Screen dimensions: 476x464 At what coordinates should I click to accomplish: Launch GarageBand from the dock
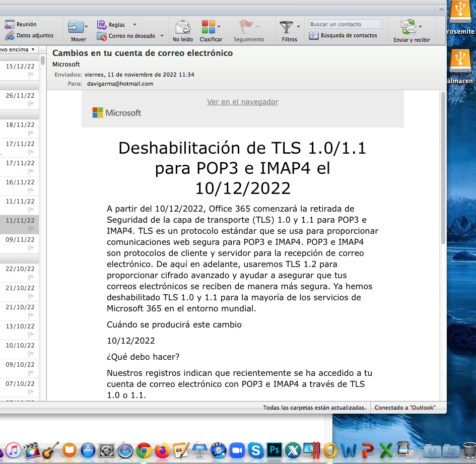(50, 450)
